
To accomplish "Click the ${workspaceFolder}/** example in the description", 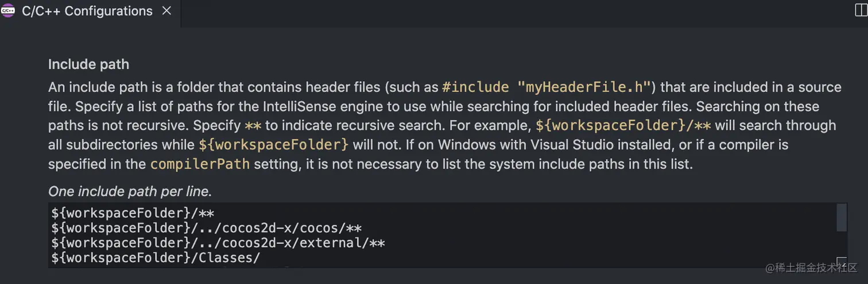I will [x=623, y=125].
